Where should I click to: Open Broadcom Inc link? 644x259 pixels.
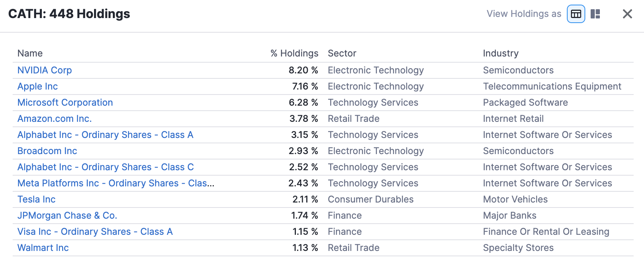(x=47, y=151)
